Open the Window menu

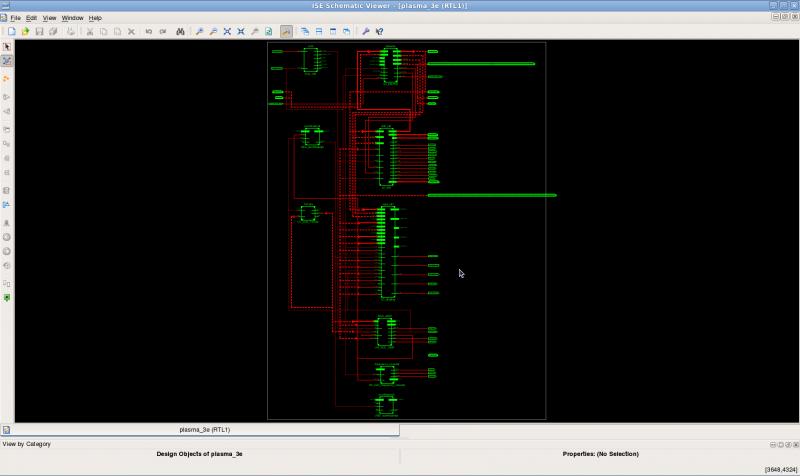72,18
